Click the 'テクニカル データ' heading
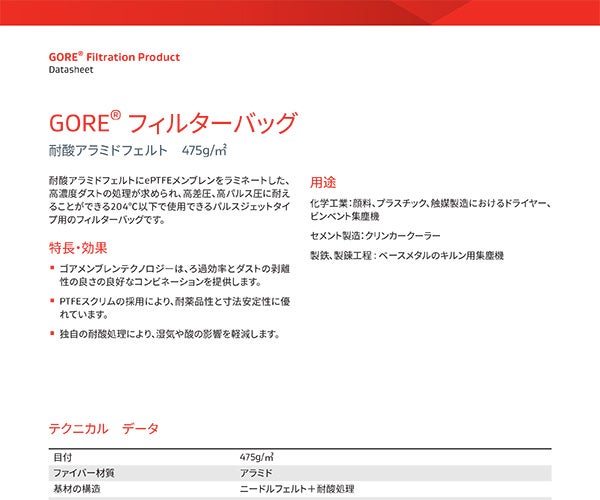The width and height of the screenshot is (600, 500). (104, 428)
